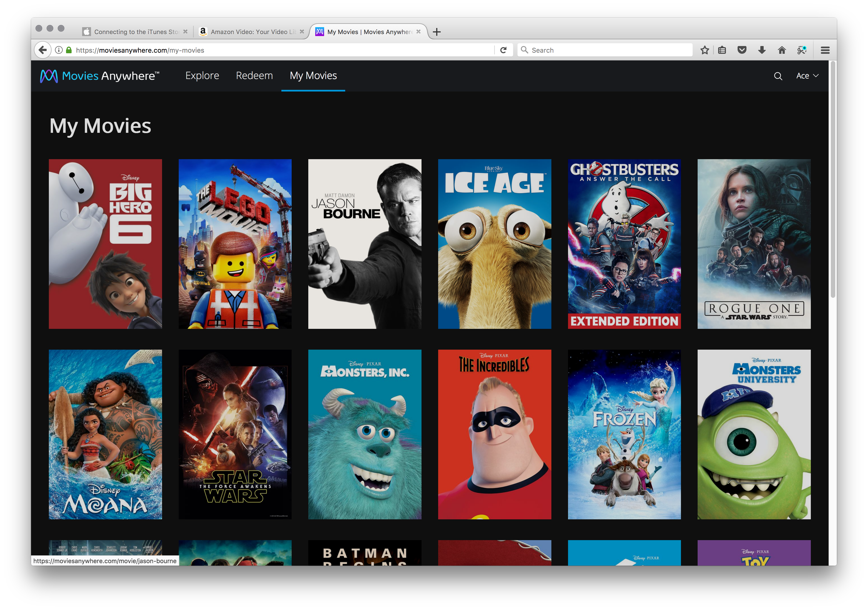Save the page to Pocket
This screenshot has width=868, height=610.
[742, 50]
